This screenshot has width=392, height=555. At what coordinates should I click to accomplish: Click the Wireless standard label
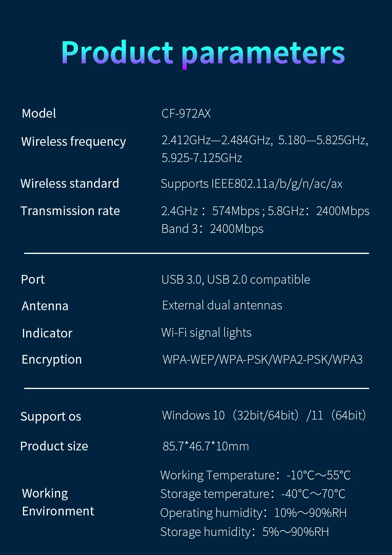pos(70,183)
